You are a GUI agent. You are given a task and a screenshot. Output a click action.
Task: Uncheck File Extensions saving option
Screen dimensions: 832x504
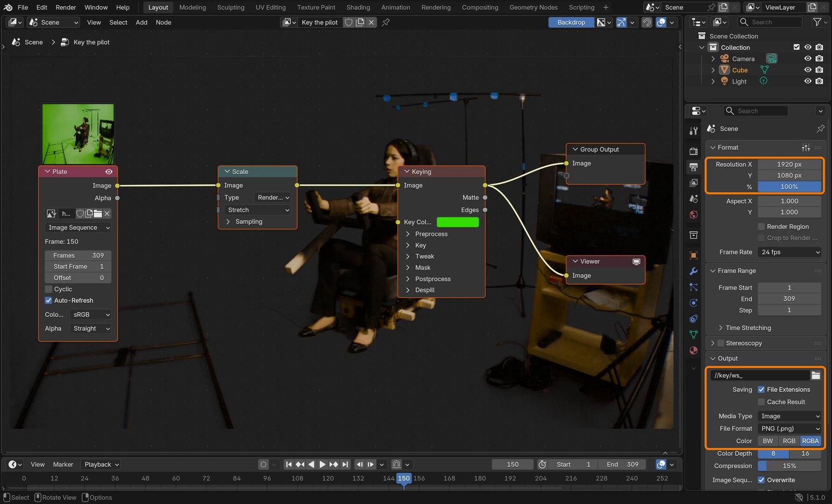pyautogui.click(x=761, y=390)
